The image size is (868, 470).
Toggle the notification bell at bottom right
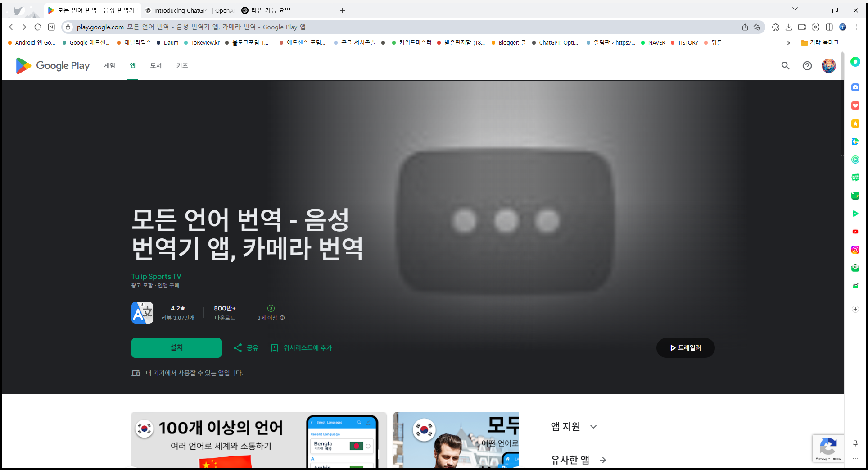point(855,444)
